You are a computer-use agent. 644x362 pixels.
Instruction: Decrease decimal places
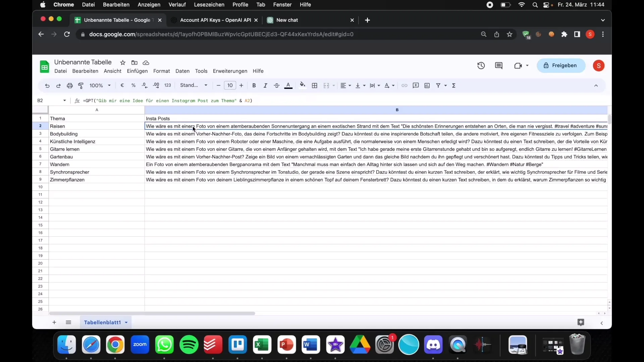145,85
